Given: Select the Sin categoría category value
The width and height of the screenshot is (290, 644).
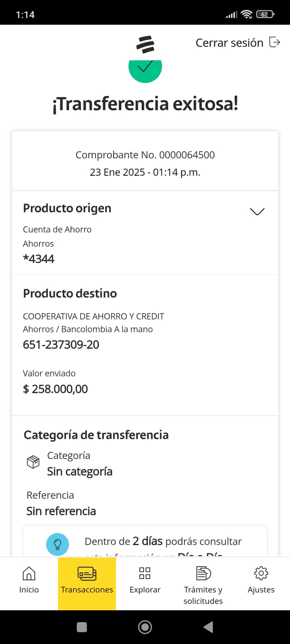Looking at the screenshot, I should point(80,472).
